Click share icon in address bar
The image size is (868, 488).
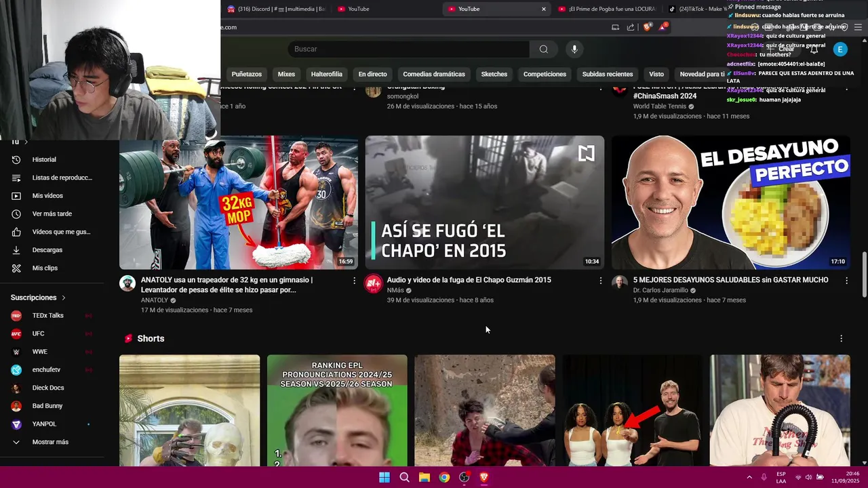(631, 27)
